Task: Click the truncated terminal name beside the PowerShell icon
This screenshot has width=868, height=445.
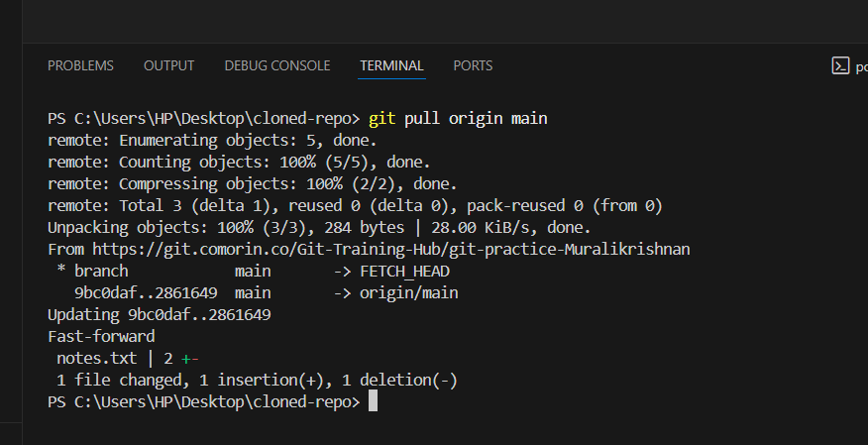Action: click(861, 66)
